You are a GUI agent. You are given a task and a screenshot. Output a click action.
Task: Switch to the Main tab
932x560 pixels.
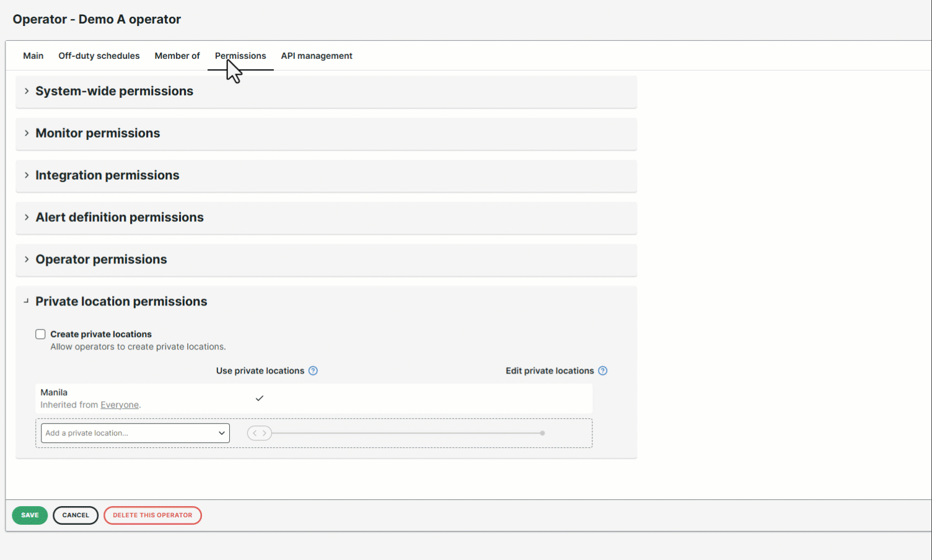(33, 56)
